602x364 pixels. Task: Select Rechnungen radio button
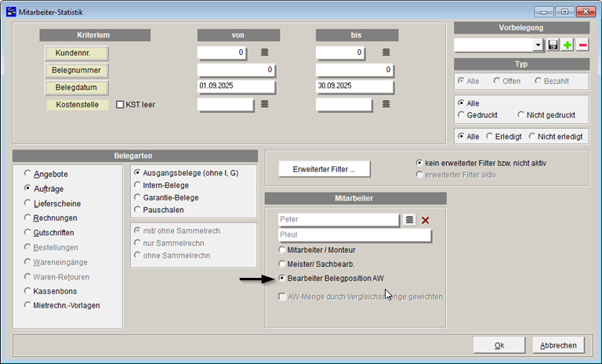pos(51,218)
